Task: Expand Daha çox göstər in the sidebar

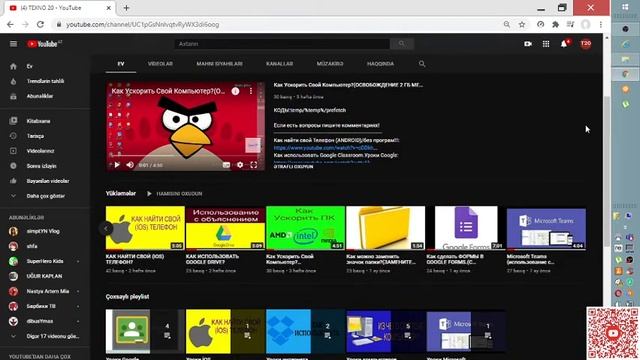Action: 45,196
